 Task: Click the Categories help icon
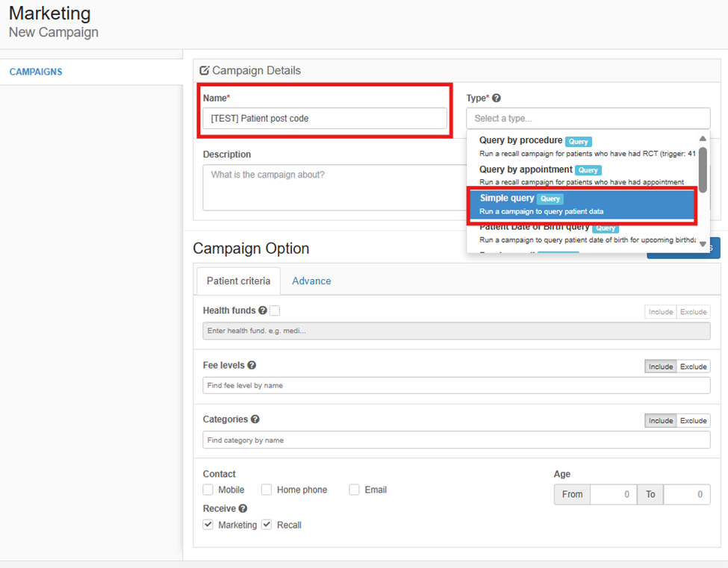coord(255,419)
